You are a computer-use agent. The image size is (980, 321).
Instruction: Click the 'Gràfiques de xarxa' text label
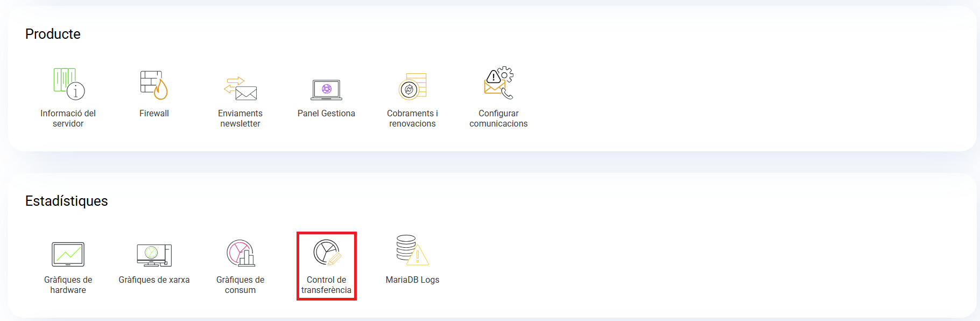[154, 280]
